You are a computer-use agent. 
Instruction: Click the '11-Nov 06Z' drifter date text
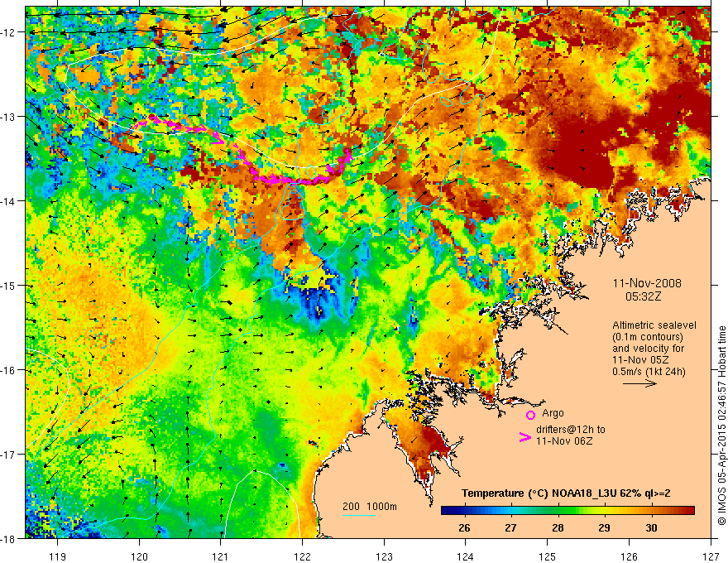pyautogui.click(x=564, y=441)
